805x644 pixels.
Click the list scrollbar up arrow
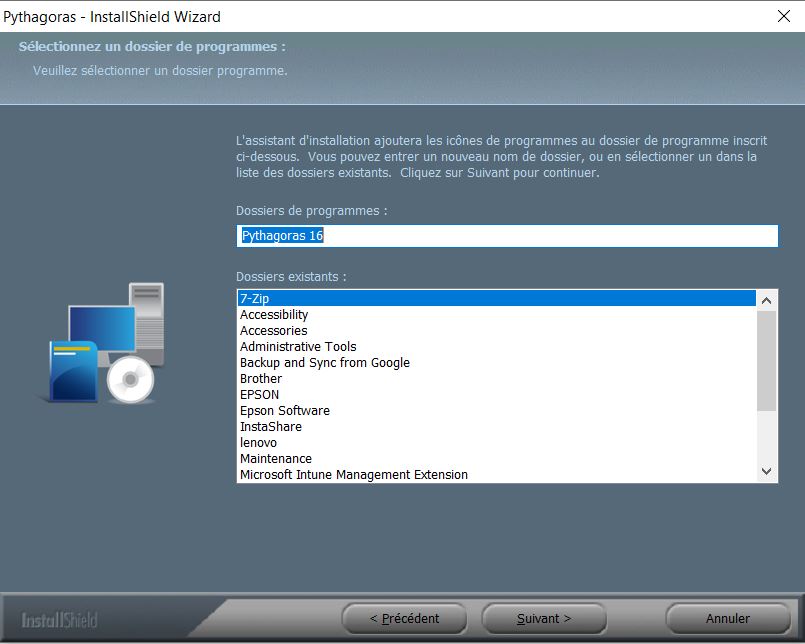[766, 301]
